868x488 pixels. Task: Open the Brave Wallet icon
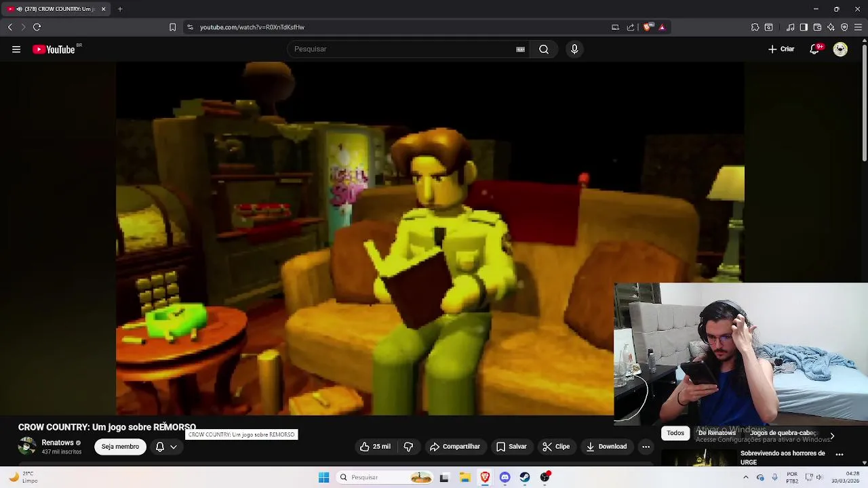coord(817,27)
